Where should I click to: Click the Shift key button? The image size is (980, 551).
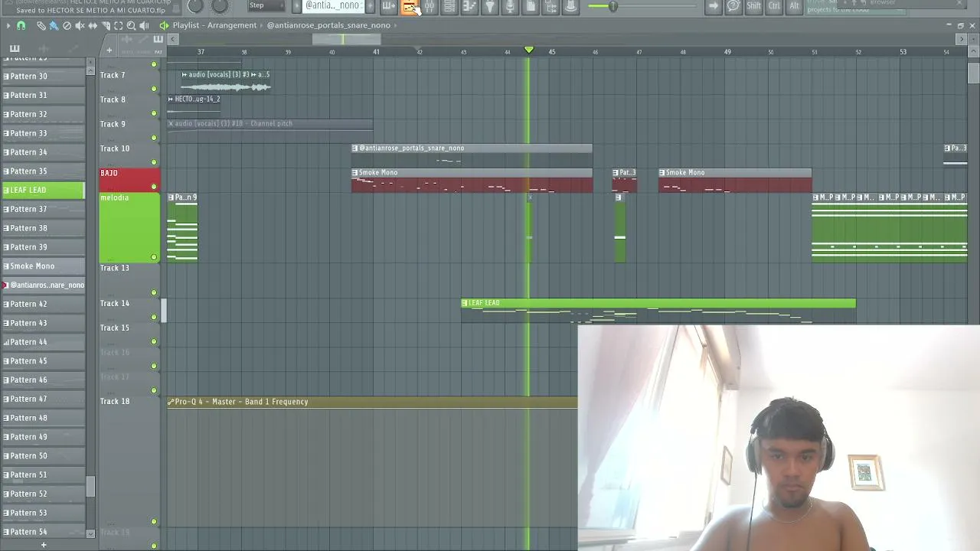754,6
